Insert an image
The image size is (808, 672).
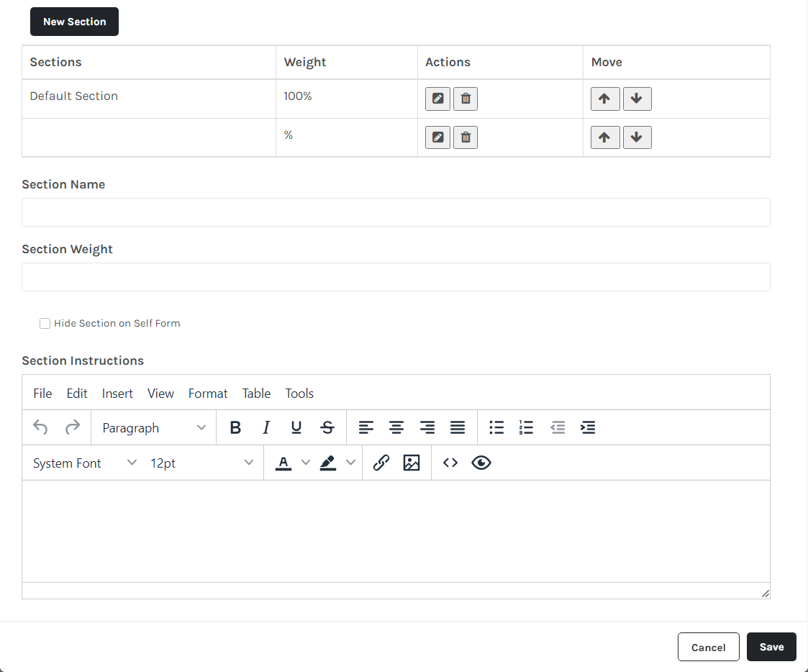(x=412, y=463)
